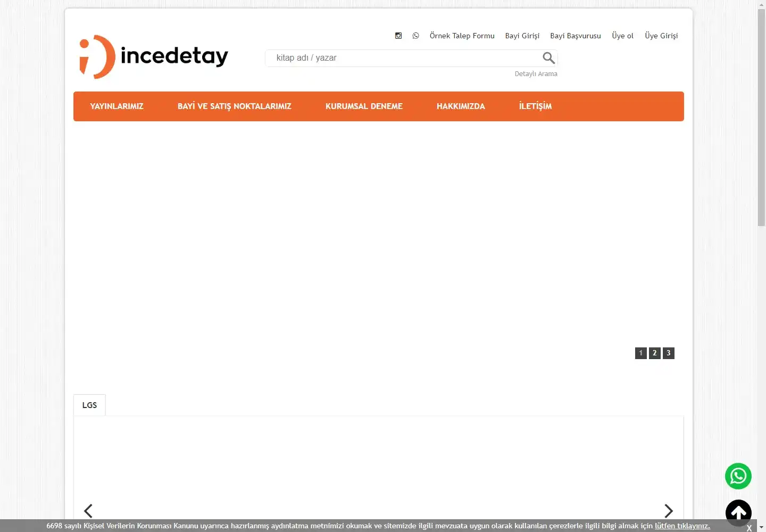This screenshot has width=766, height=532.
Task: Open the İLETİŞİM menu
Action: [x=536, y=106]
